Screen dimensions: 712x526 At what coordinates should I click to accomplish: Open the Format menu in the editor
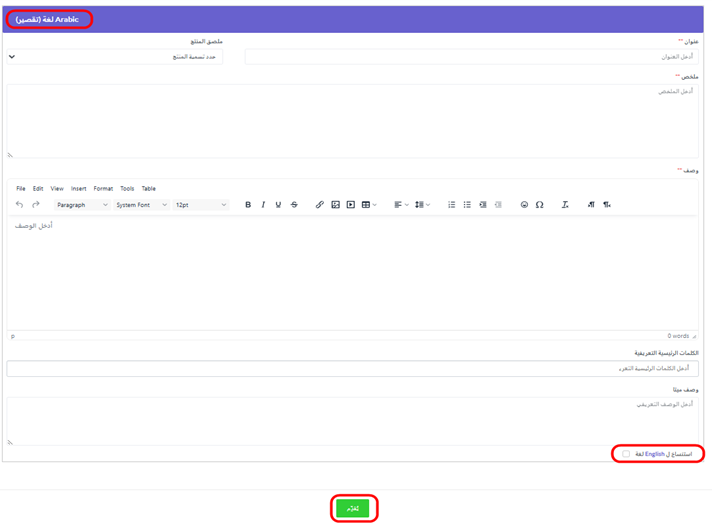click(103, 188)
